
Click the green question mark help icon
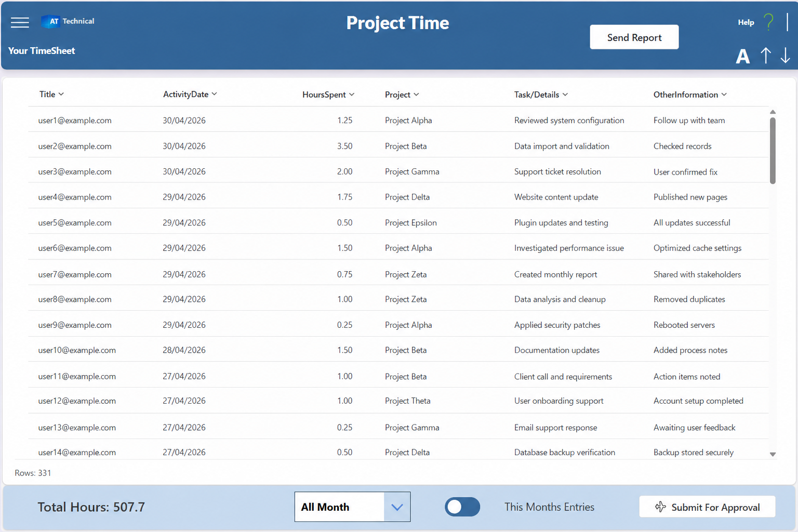(768, 22)
